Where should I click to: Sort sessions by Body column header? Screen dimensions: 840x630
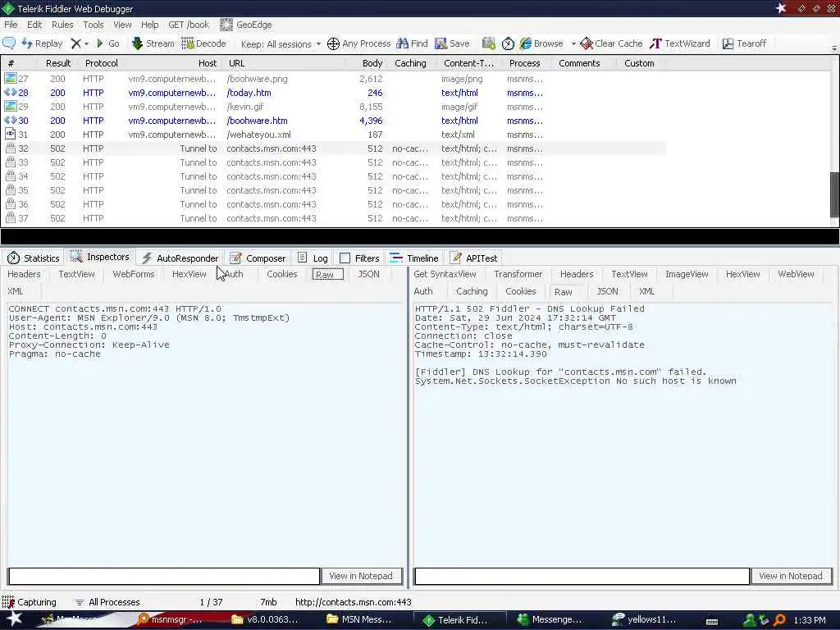372,63
